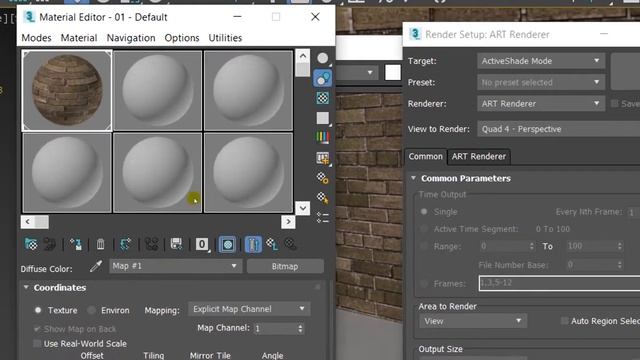Click the Make Material Copy icon
The height and width of the screenshot is (360, 640).
pyautogui.click(x=125, y=244)
